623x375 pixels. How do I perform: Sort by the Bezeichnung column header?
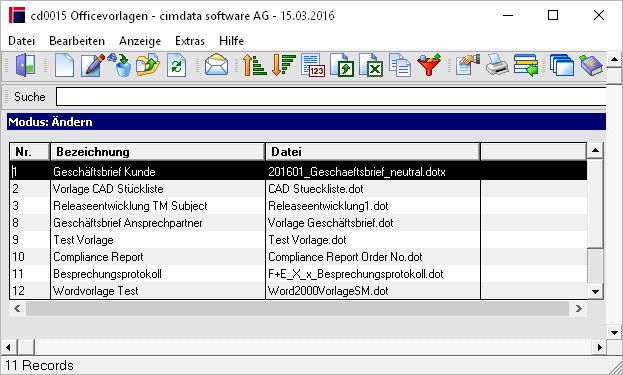158,152
